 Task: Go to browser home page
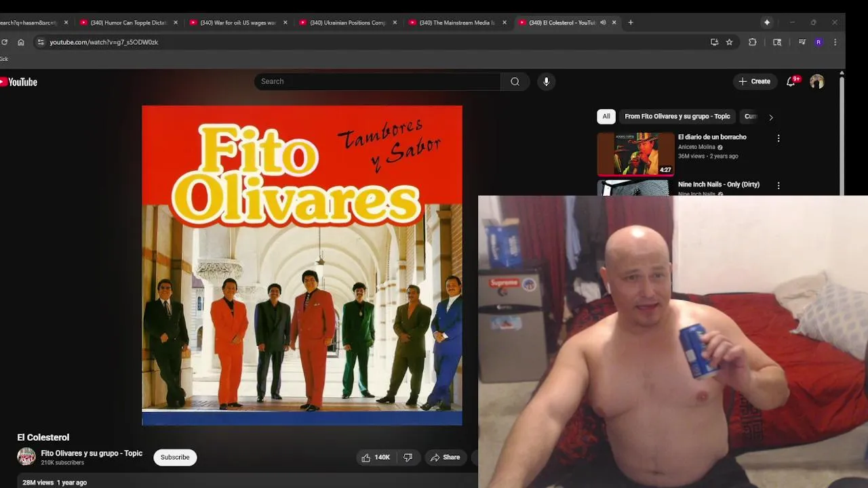(x=21, y=42)
